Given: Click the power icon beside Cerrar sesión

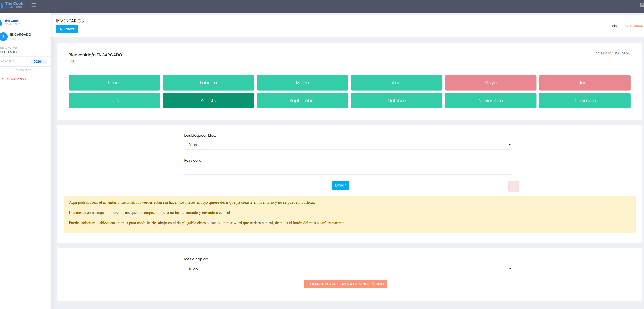Looking at the screenshot, I should 2,79.
